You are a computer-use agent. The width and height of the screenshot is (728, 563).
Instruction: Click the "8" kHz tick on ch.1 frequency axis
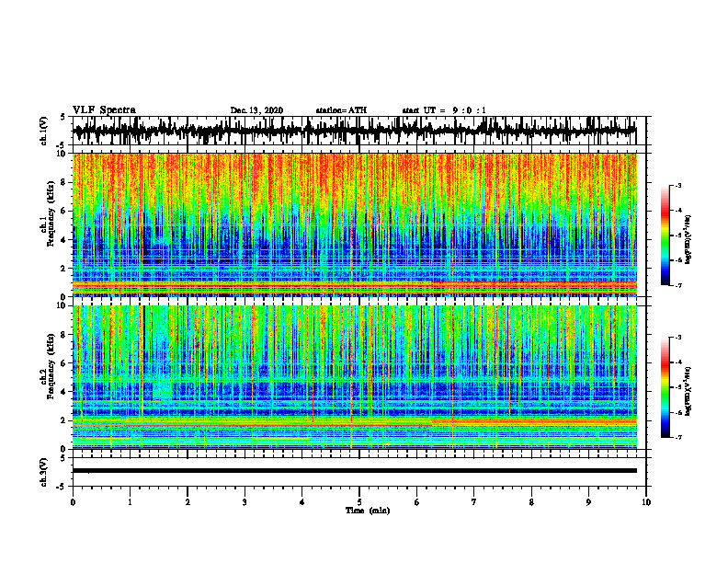64,182
